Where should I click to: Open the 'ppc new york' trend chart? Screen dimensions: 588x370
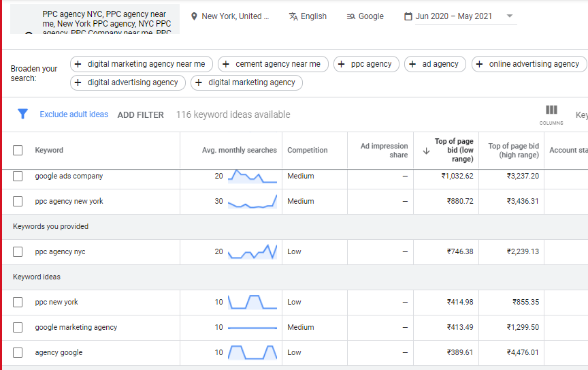(252, 302)
